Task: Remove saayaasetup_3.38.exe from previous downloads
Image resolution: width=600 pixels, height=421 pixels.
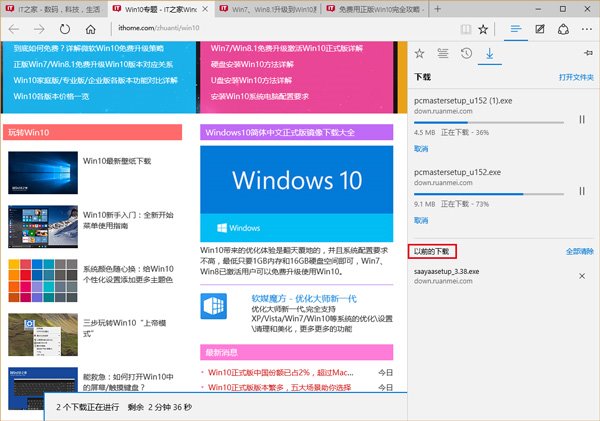Action: tap(581, 275)
